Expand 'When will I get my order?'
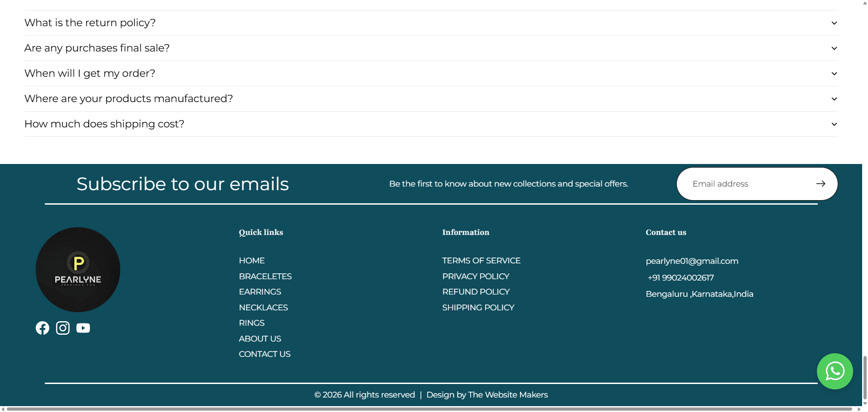 click(431, 74)
